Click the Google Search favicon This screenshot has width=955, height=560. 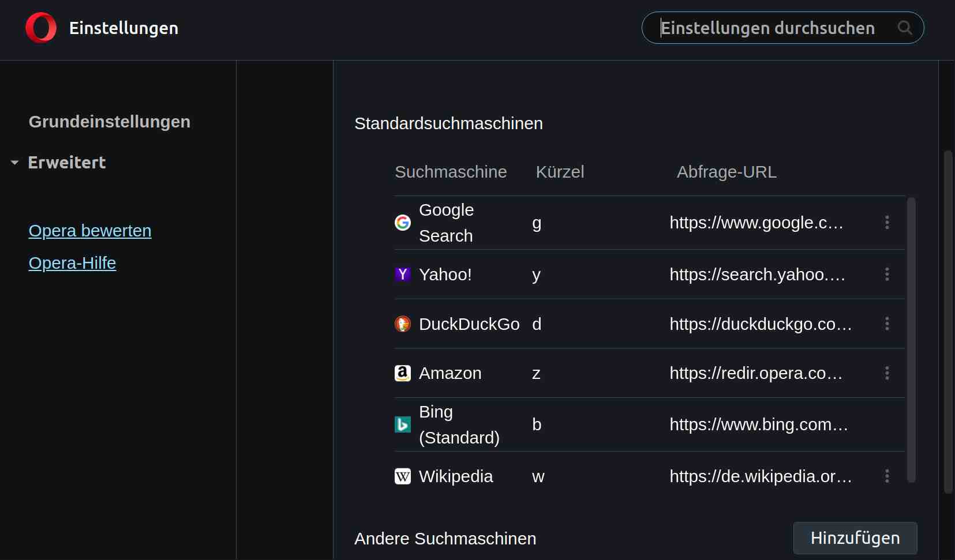click(x=403, y=223)
